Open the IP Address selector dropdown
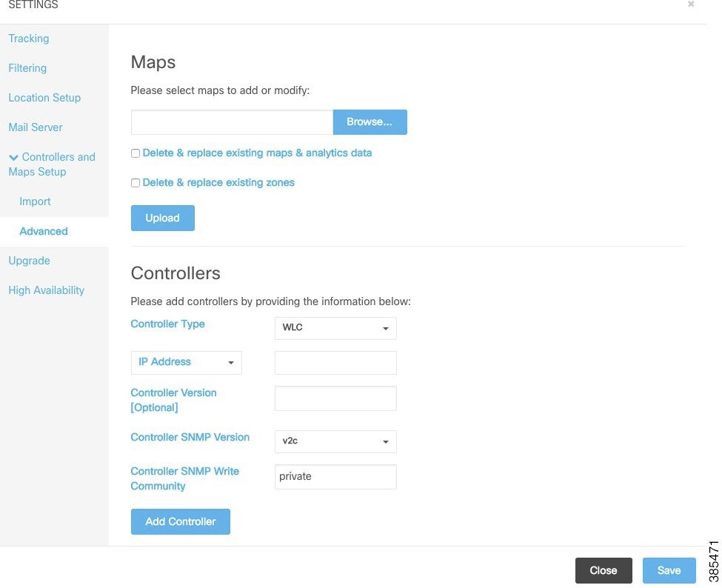The height and width of the screenshot is (588, 722). (x=186, y=362)
